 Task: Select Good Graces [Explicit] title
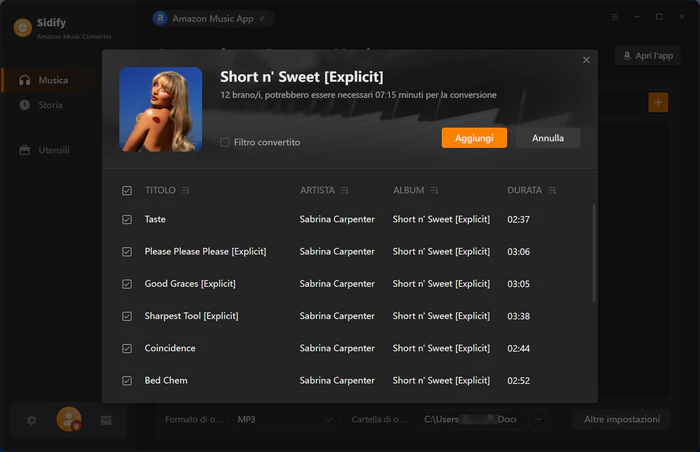(190, 284)
